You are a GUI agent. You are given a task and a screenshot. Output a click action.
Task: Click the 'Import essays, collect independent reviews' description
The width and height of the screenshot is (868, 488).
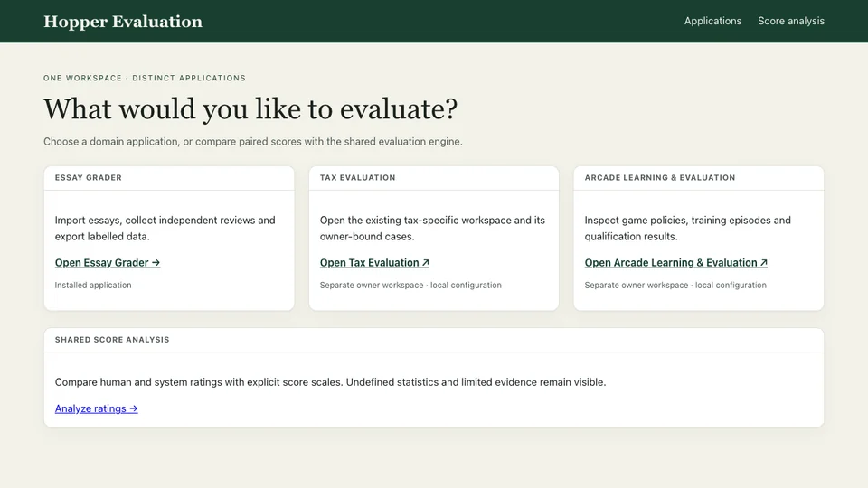[165, 228]
